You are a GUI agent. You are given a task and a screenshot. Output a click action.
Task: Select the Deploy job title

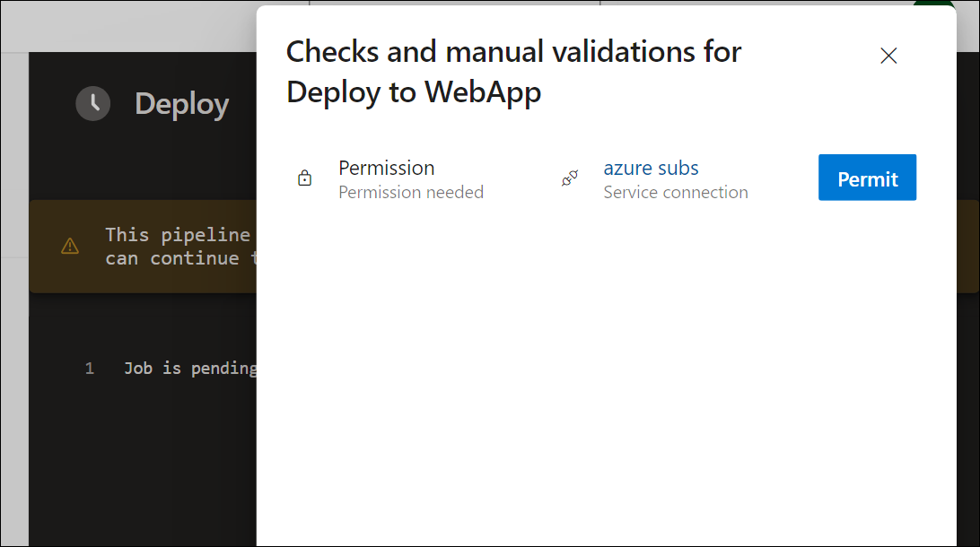(x=182, y=104)
